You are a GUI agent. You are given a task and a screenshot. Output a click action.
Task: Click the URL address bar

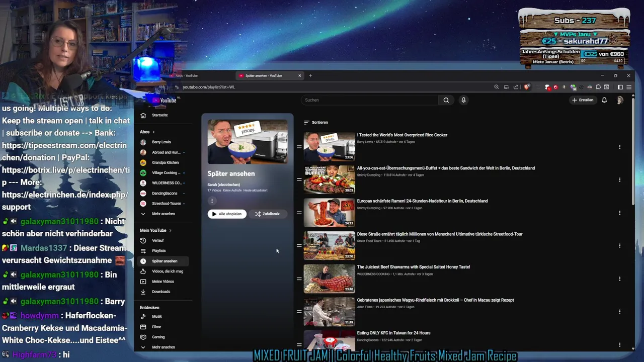[332, 87]
